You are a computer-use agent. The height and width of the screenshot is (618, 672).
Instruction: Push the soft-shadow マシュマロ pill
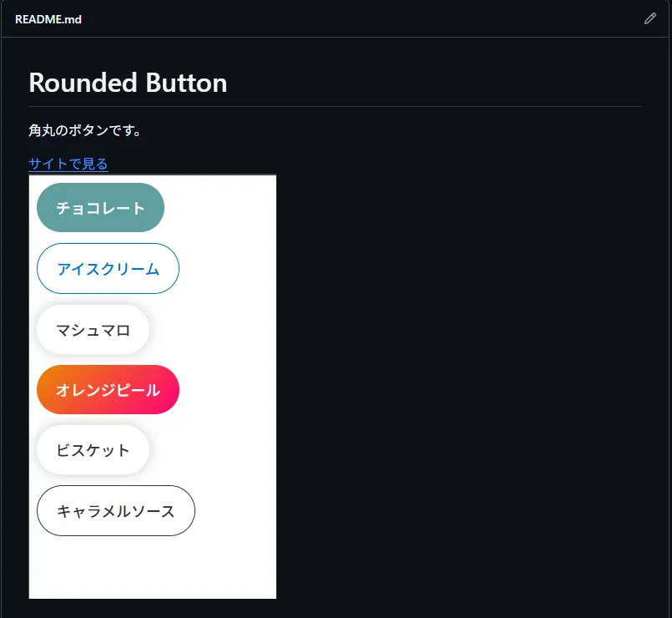(93, 330)
